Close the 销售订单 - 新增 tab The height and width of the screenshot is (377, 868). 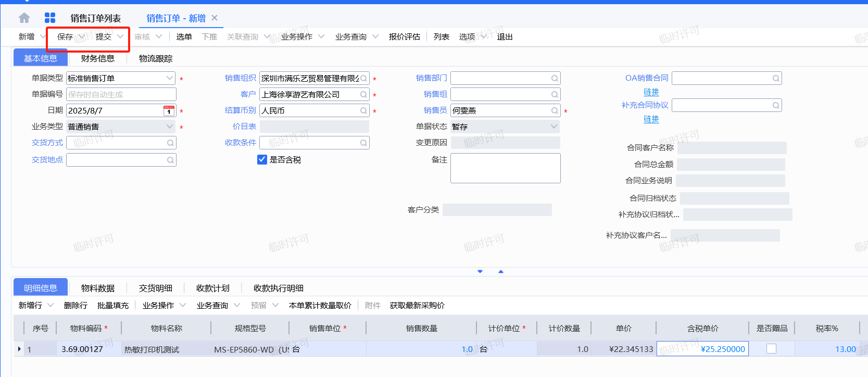click(x=215, y=18)
